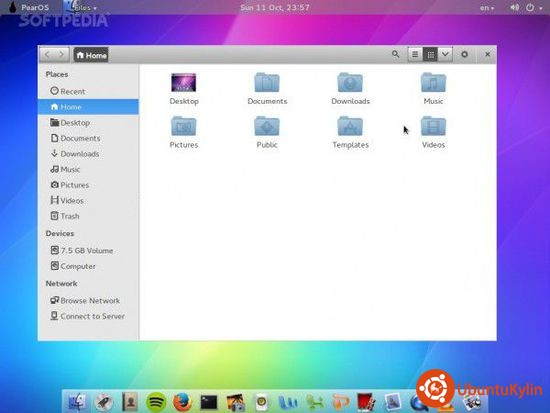Select the 7.5 GB Volume device
The width and height of the screenshot is (550, 413).
(x=88, y=251)
